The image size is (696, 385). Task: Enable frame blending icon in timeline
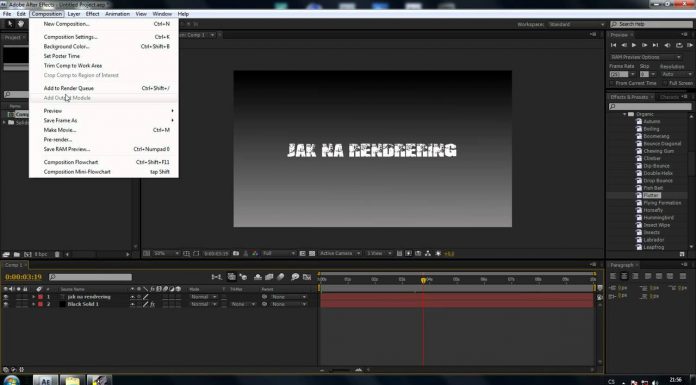(269, 277)
